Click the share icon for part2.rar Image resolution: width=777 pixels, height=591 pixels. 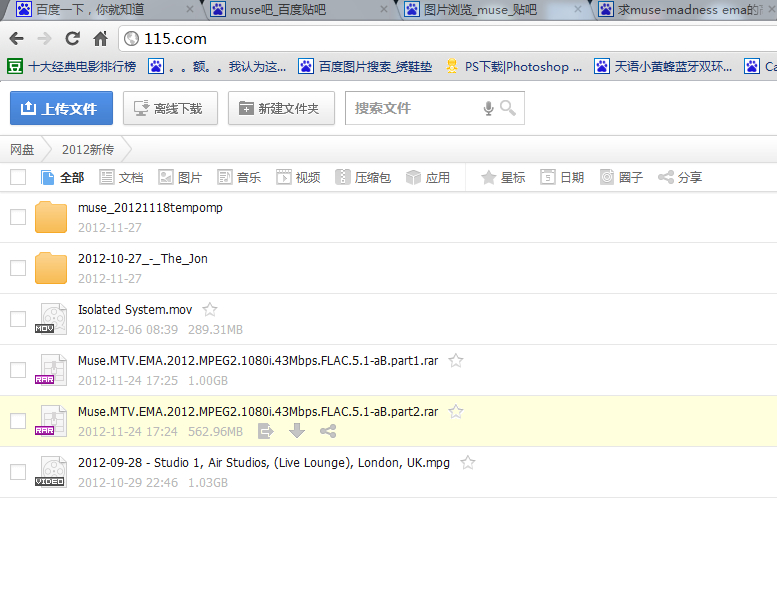[x=328, y=431]
